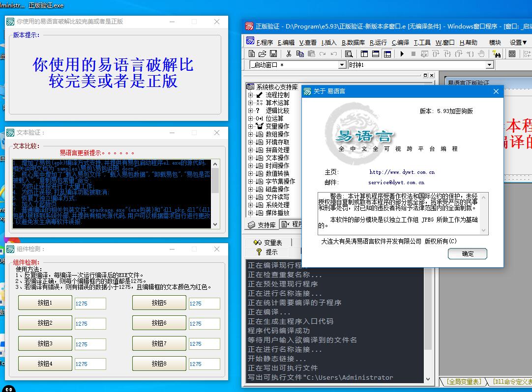This screenshot has width=532, height=392.
Task: Click the breakpoint hand icon in toolbar
Action: point(481,54)
